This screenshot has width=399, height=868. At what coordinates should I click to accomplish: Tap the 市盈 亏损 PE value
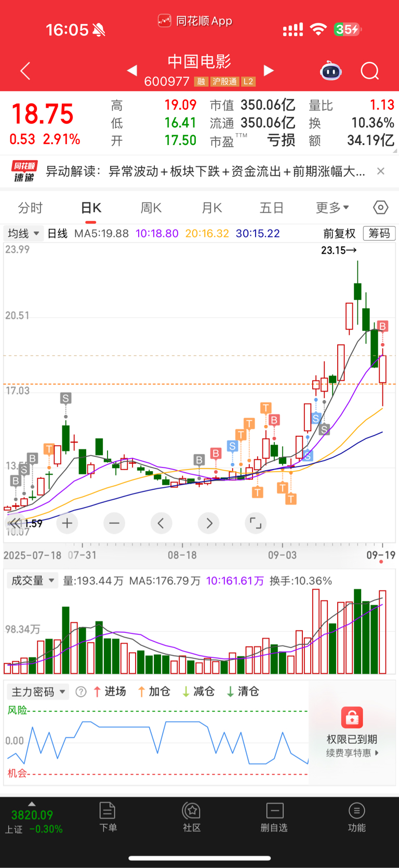pos(281,140)
